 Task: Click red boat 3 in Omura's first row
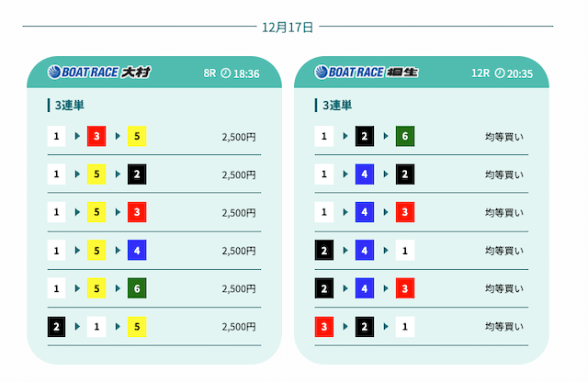96,137
